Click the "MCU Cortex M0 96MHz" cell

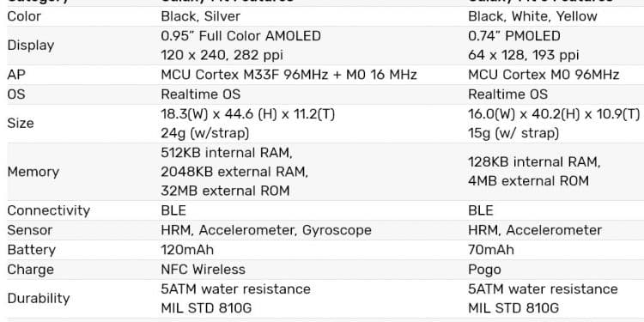pos(544,75)
